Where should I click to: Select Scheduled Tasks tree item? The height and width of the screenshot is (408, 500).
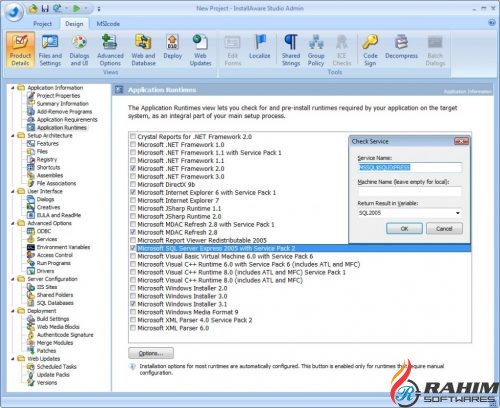(x=56, y=367)
